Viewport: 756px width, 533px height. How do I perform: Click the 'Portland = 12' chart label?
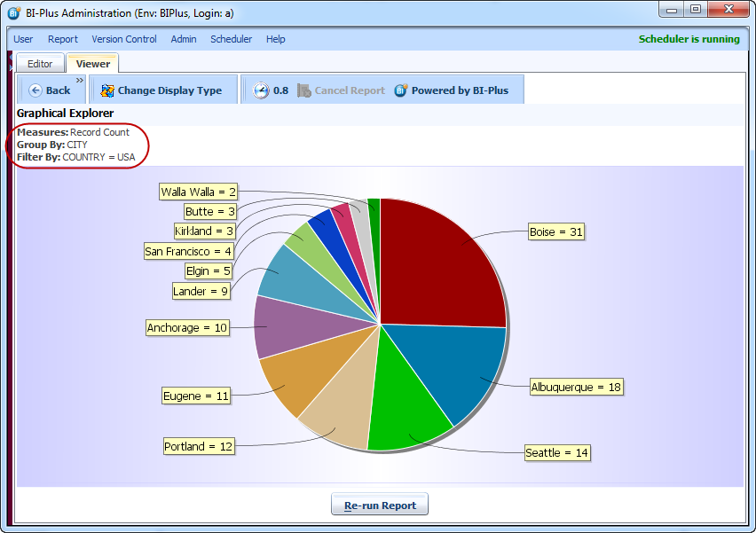(x=199, y=446)
